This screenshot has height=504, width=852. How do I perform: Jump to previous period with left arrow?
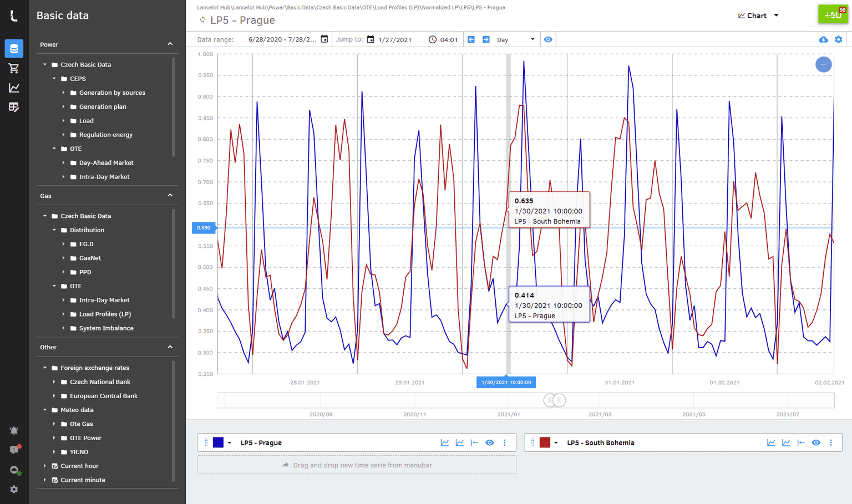click(471, 39)
